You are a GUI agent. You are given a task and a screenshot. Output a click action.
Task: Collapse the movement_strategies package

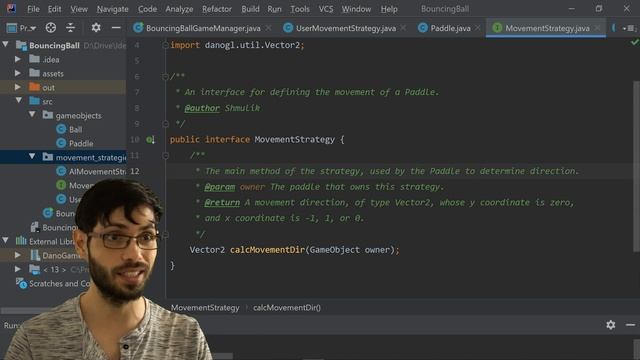coord(32,156)
